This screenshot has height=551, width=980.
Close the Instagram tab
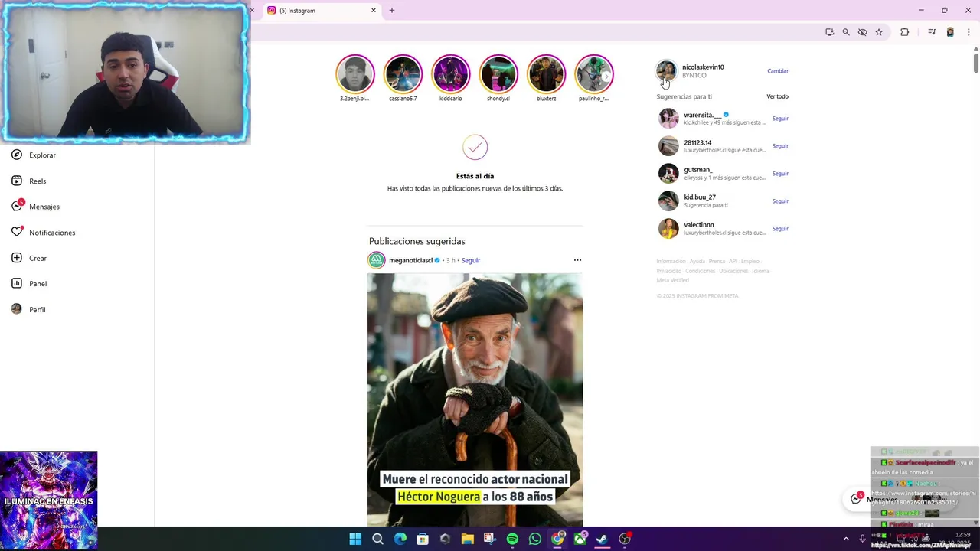point(374,11)
